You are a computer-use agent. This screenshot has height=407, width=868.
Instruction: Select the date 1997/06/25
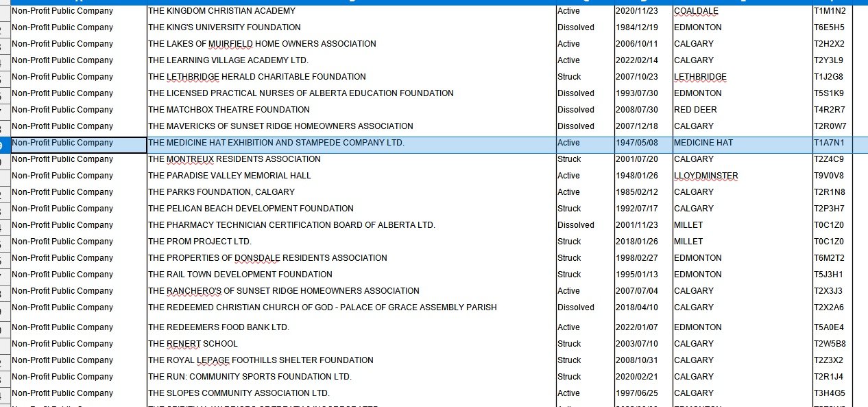point(643,393)
